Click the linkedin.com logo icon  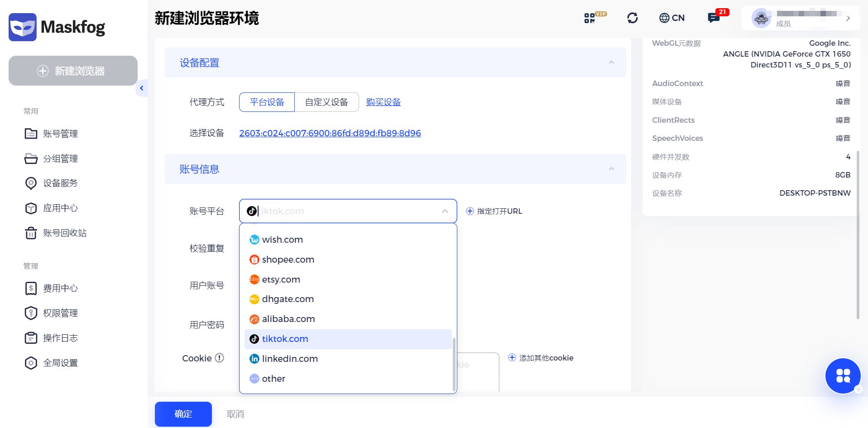pyautogui.click(x=254, y=359)
